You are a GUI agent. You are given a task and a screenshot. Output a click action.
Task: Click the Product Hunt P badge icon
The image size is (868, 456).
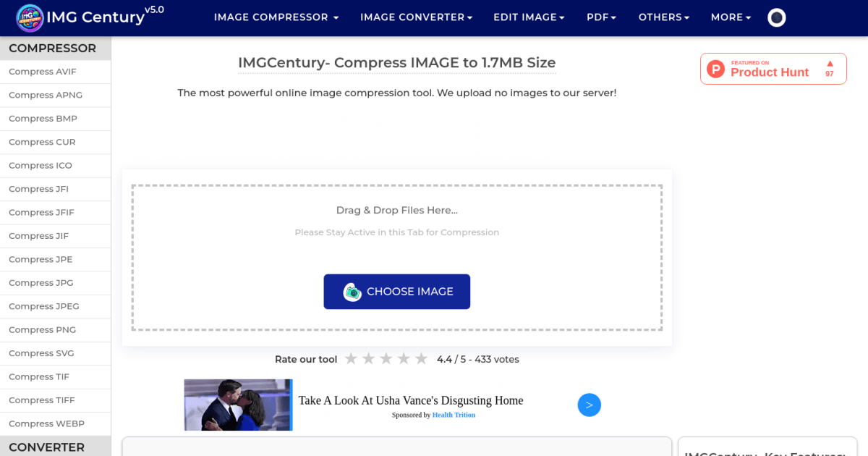click(715, 69)
